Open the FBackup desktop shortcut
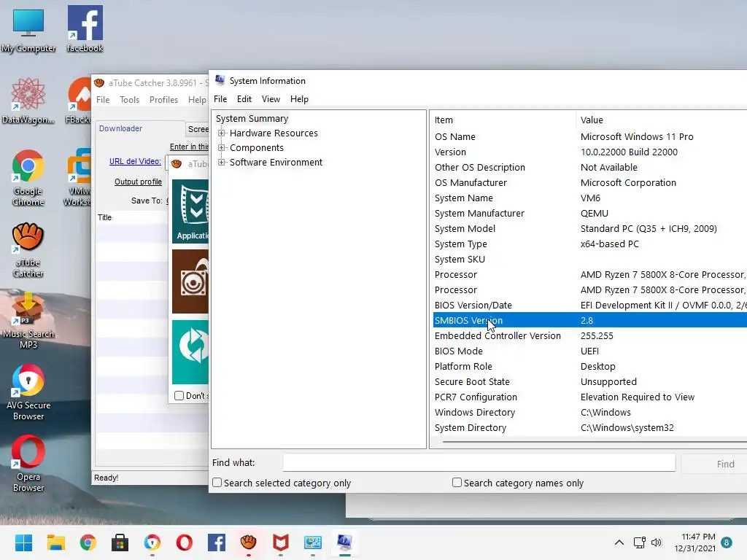The width and height of the screenshot is (747, 560). 79,101
